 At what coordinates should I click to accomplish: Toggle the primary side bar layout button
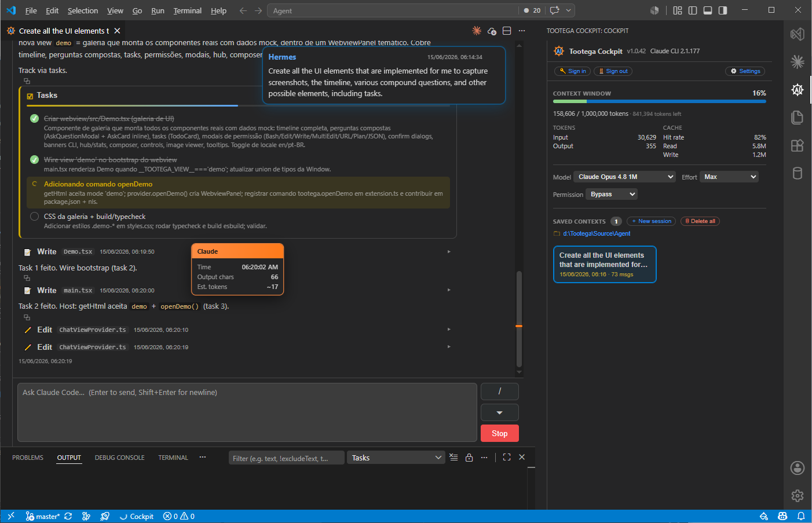click(x=693, y=10)
